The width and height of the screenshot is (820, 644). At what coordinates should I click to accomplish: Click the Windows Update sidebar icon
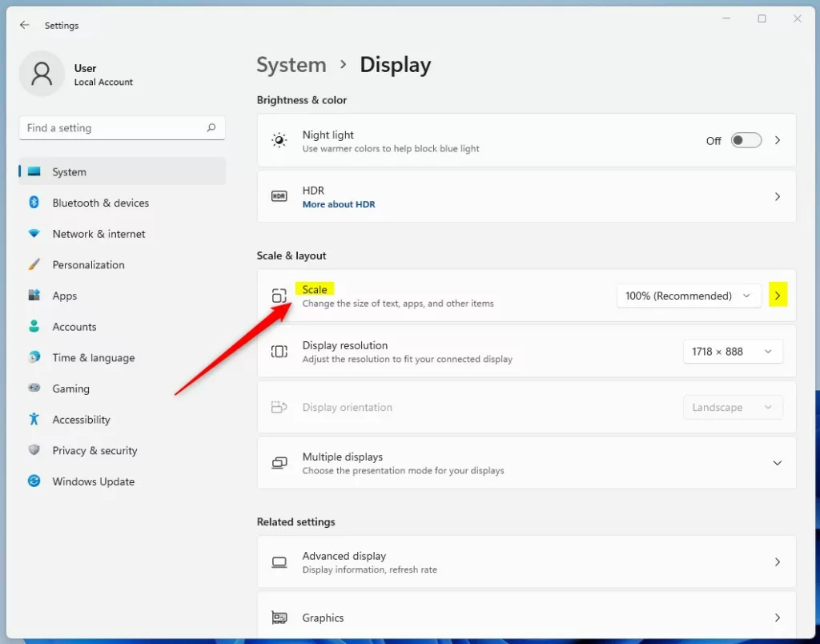(34, 481)
